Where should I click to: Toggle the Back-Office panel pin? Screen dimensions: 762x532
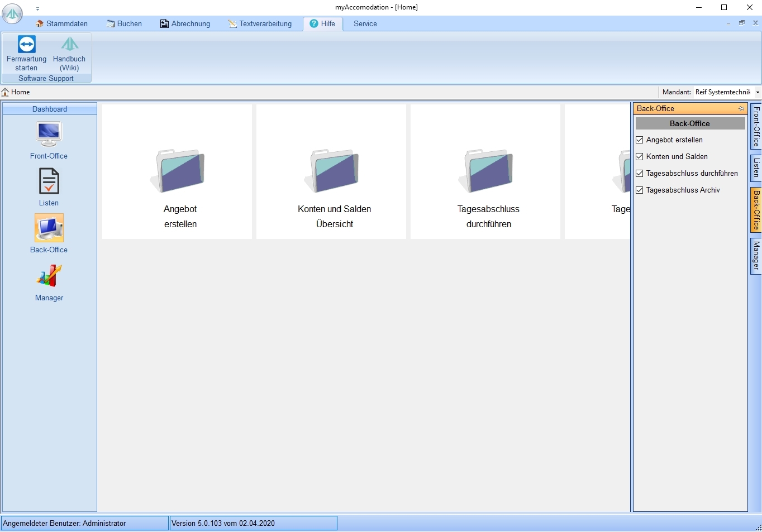(x=741, y=109)
